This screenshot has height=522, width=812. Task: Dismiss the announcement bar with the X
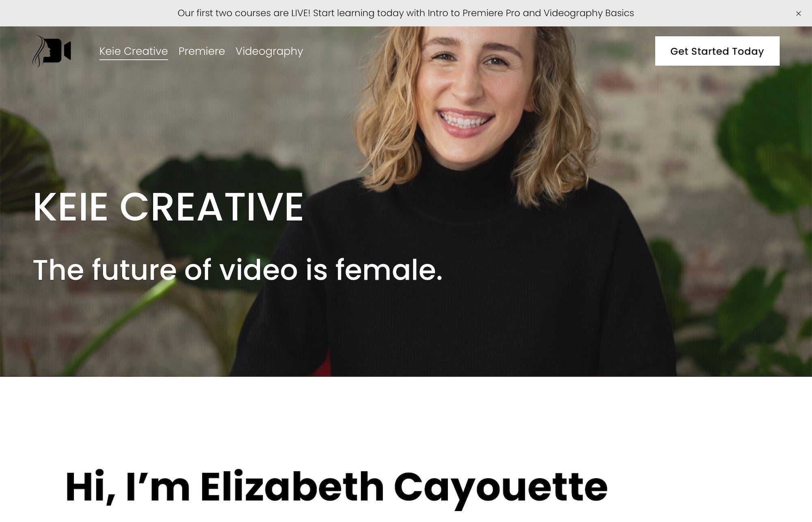tap(798, 13)
